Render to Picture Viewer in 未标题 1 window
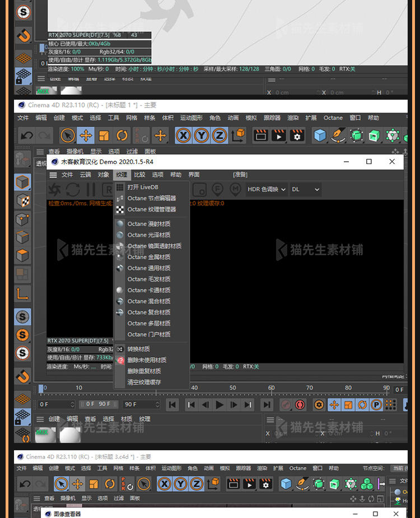The height and width of the screenshot is (518, 420). 278,136
